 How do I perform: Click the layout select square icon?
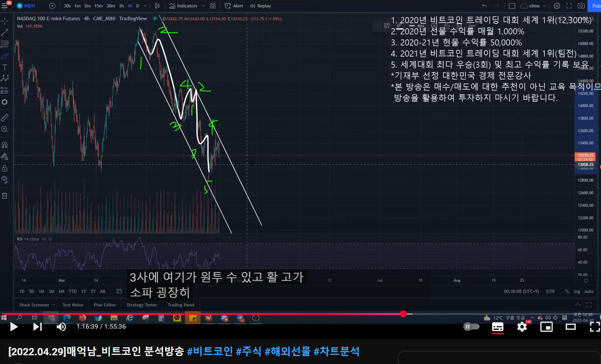[512, 6]
